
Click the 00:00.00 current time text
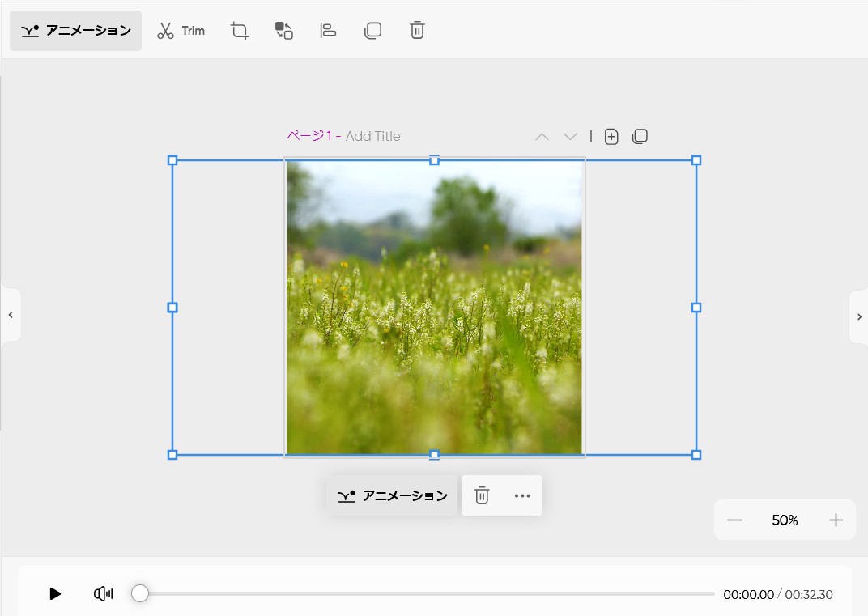pos(748,594)
